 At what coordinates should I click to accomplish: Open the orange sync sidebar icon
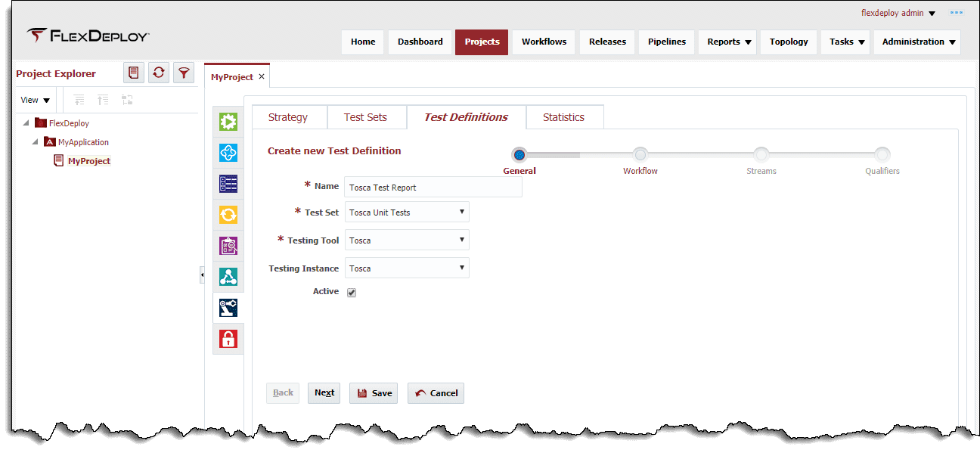point(228,215)
